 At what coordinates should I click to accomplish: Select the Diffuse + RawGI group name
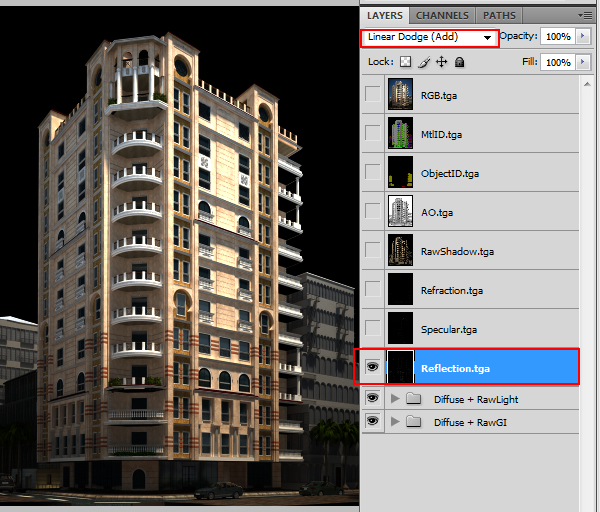pyautogui.click(x=470, y=422)
